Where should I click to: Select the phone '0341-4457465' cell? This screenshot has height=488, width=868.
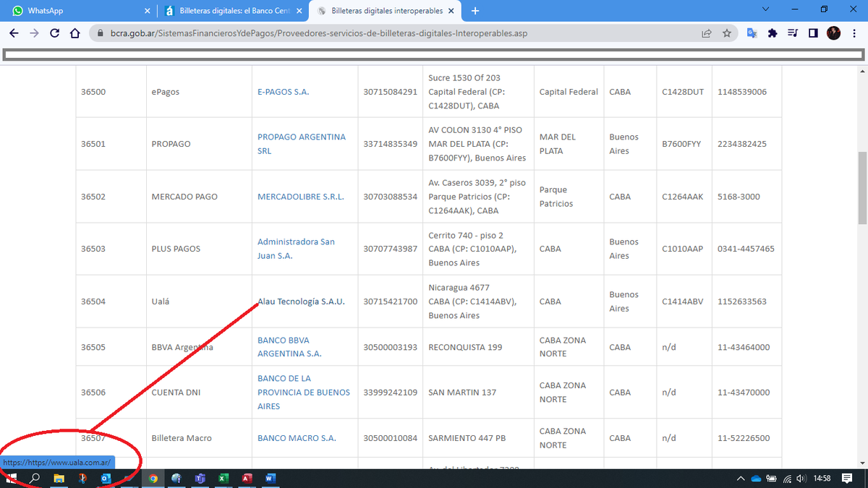point(746,249)
